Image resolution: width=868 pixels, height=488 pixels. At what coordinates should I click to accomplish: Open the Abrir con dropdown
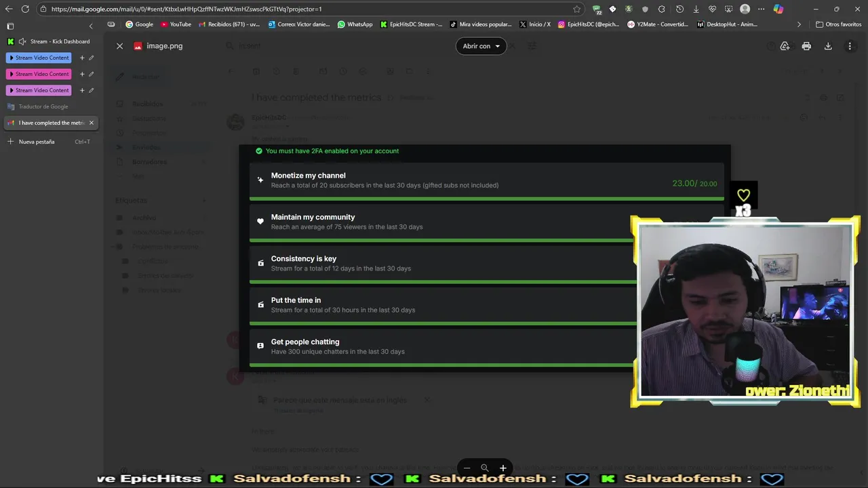click(x=481, y=46)
